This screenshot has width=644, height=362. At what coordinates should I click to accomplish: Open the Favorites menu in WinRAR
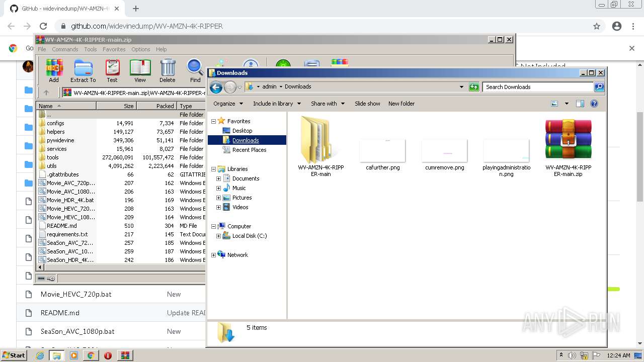[114, 49]
